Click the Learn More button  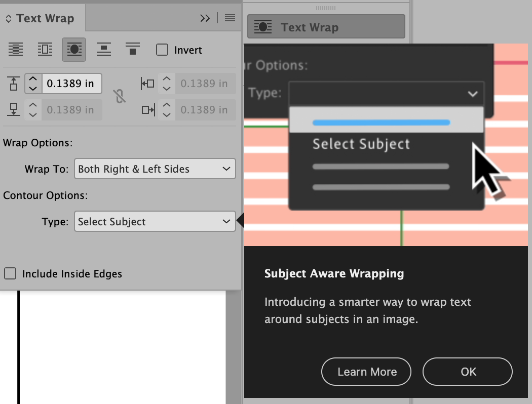[x=366, y=372]
